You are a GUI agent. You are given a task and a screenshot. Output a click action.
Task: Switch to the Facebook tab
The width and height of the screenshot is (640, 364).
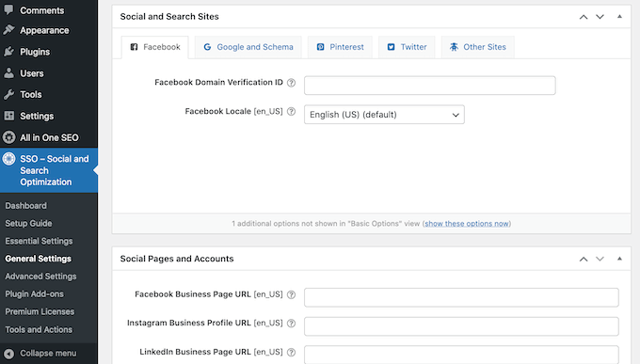(x=155, y=47)
